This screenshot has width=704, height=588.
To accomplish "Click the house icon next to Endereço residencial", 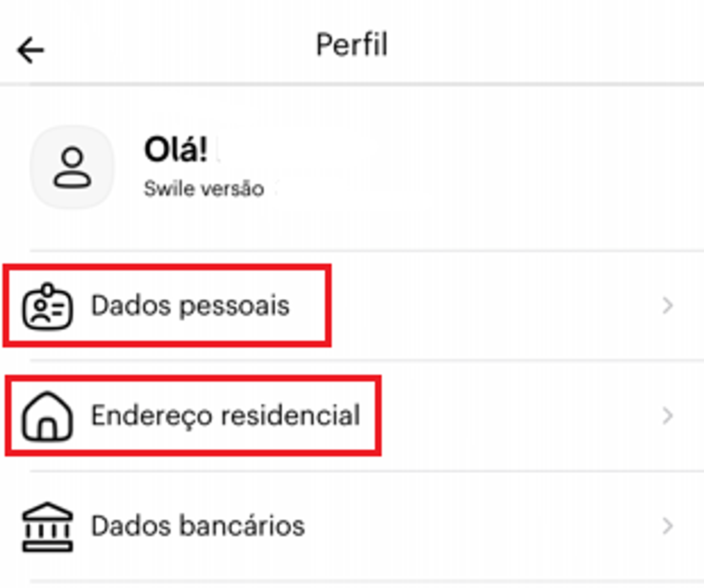I will click(46, 417).
